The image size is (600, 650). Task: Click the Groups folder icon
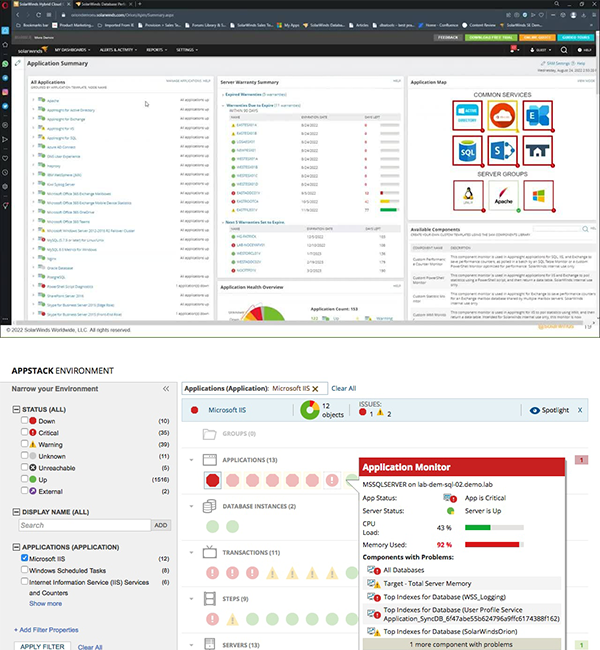coord(209,434)
